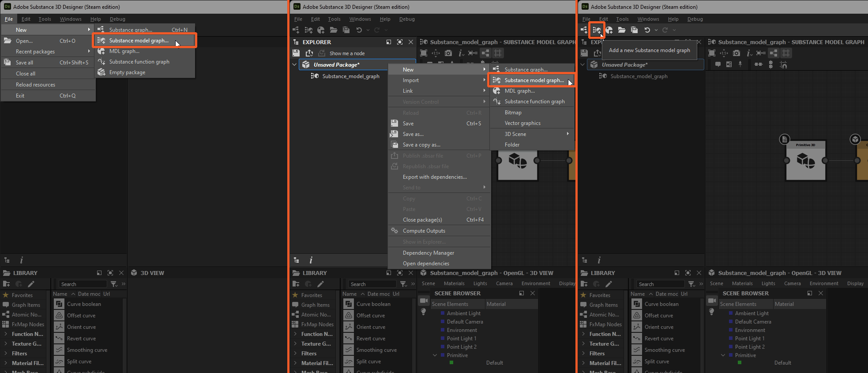
Task: Click the save-all icon in middle window toolbar
Action: (346, 30)
